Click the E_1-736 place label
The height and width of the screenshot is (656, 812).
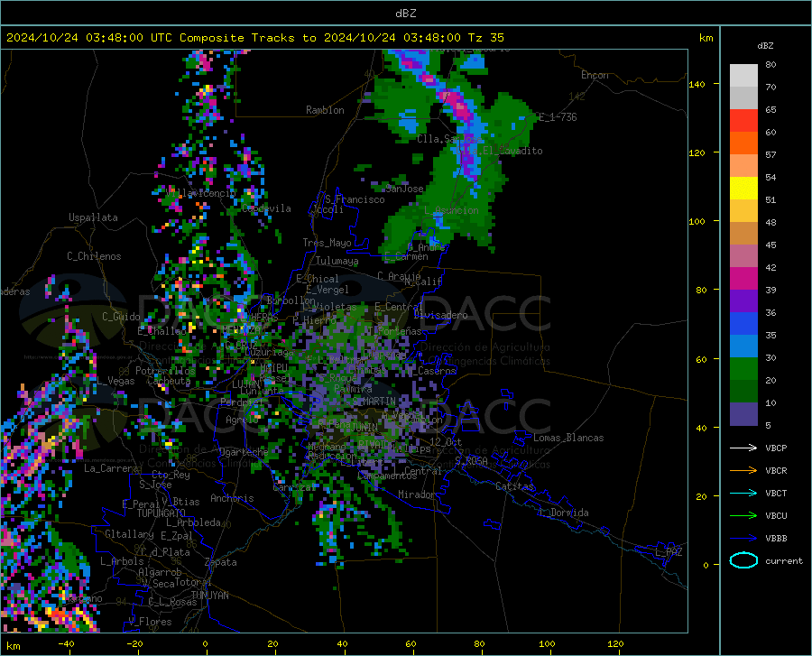coord(558,117)
